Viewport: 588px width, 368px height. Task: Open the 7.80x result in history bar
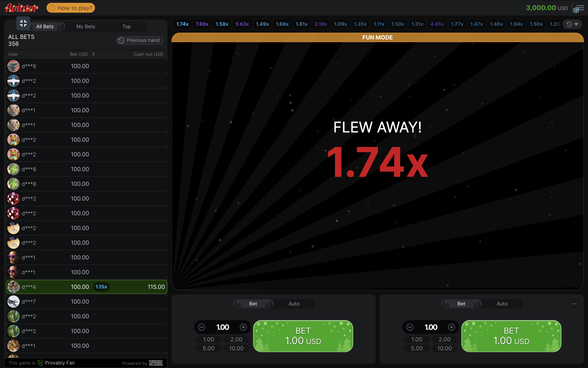202,24
